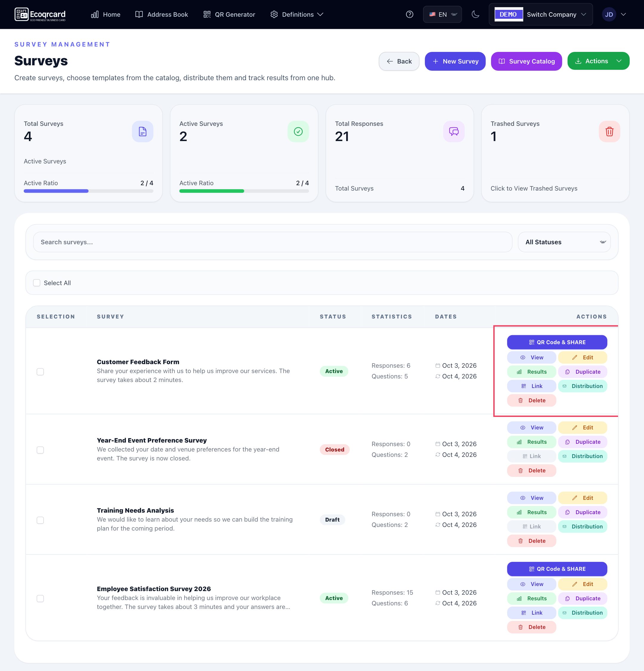This screenshot has width=644, height=671.
Task: Click the Draft status badge
Action: tap(332, 520)
